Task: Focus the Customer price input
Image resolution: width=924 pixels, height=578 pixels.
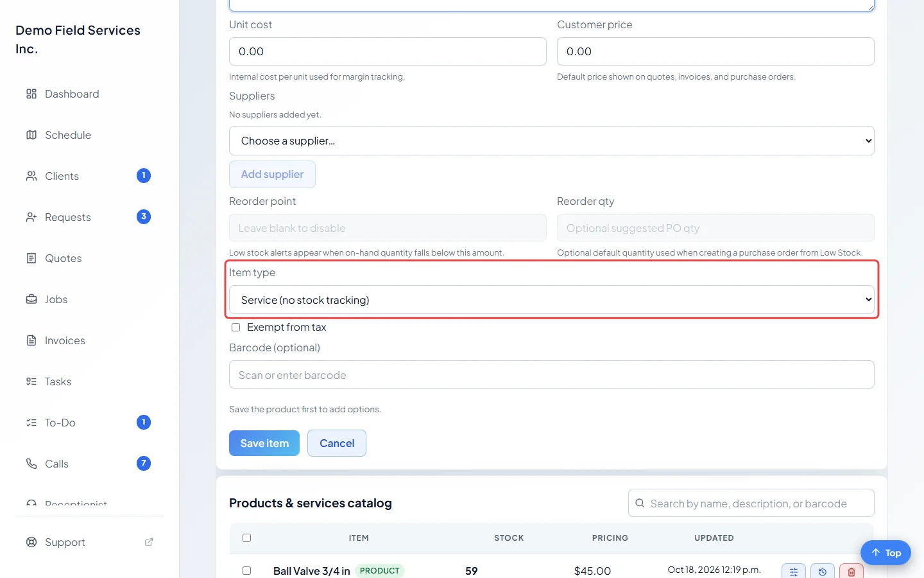Action: tap(715, 51)
